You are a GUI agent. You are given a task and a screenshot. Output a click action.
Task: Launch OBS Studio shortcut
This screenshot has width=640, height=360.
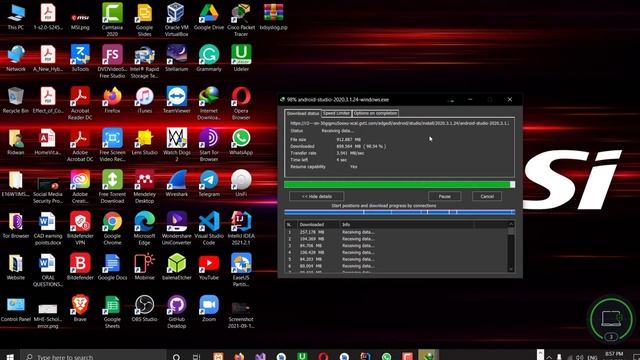point(144,309)
